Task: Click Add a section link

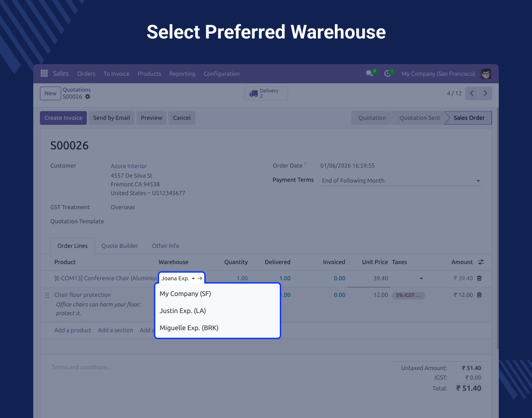Action: [x=115, y=330]
